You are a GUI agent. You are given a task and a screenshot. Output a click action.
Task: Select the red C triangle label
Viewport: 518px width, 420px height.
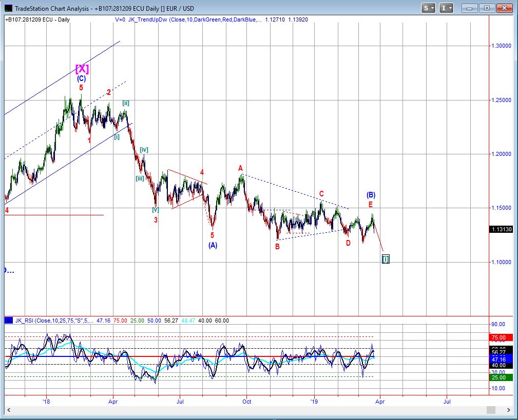[x=321, y=194]
